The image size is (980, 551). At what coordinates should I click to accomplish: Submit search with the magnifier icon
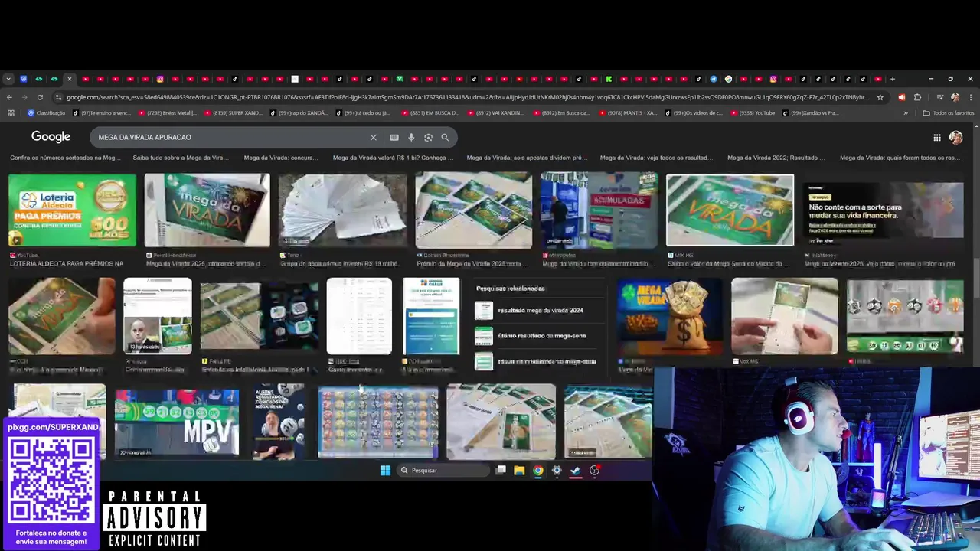(445, 138)
